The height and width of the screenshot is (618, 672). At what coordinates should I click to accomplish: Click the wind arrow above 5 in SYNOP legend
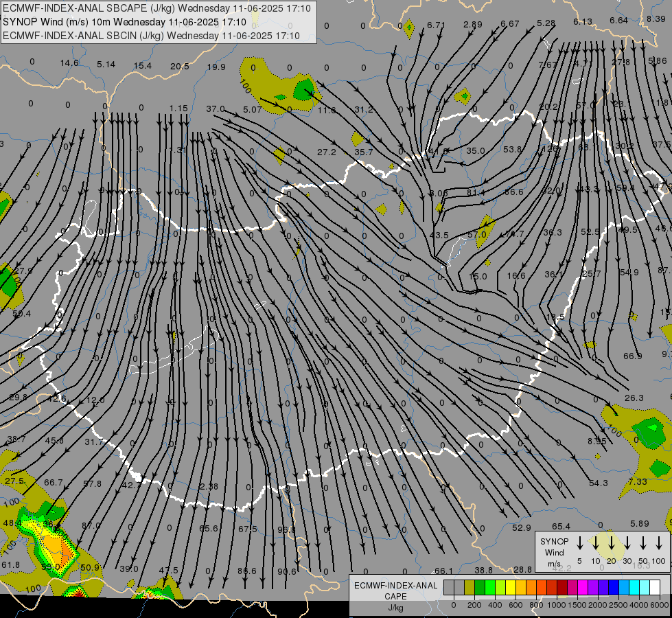coord(580,543)
